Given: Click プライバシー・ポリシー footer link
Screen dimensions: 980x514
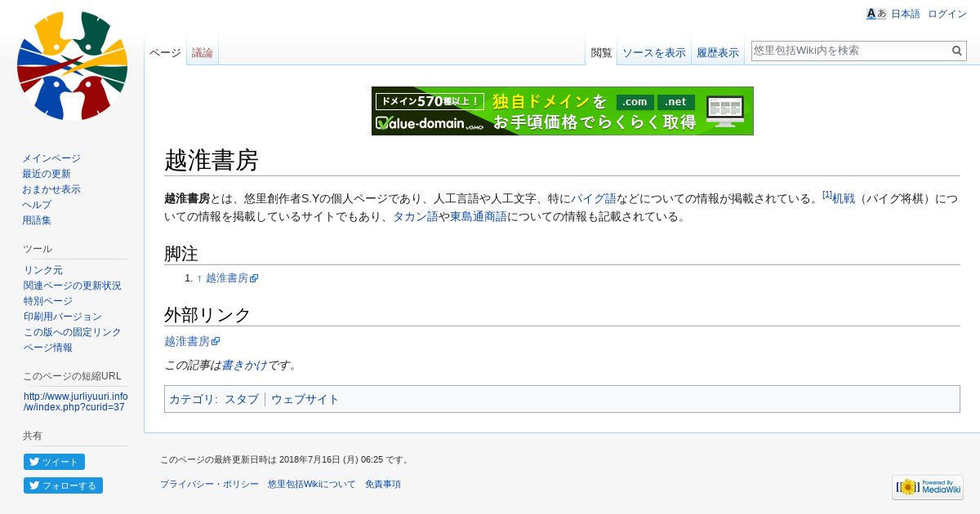Looking at the screenshot, I should 209,484.
